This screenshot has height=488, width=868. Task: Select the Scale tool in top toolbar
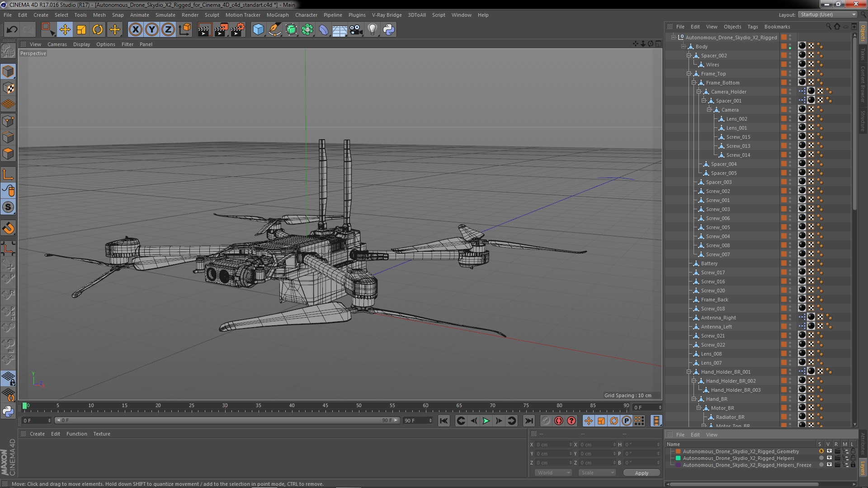81,30
